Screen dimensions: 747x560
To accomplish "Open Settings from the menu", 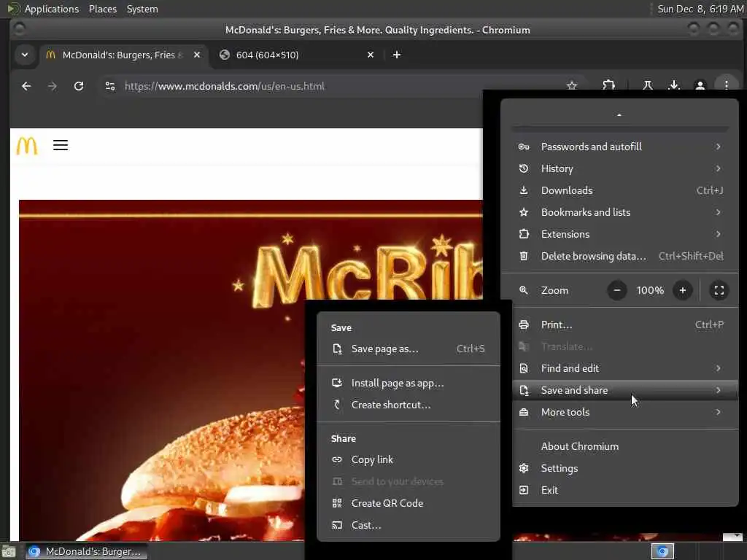I will coord(625,469).
